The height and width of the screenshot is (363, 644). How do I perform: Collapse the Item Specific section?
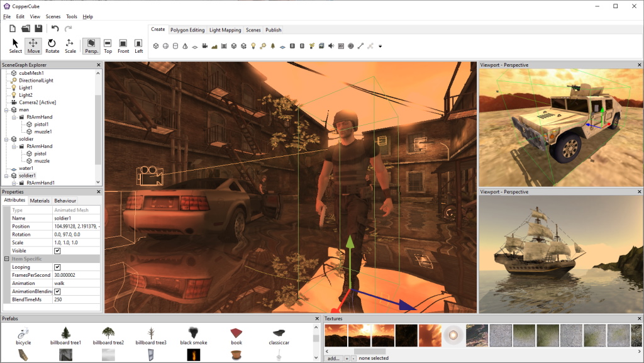click(6, 259)
